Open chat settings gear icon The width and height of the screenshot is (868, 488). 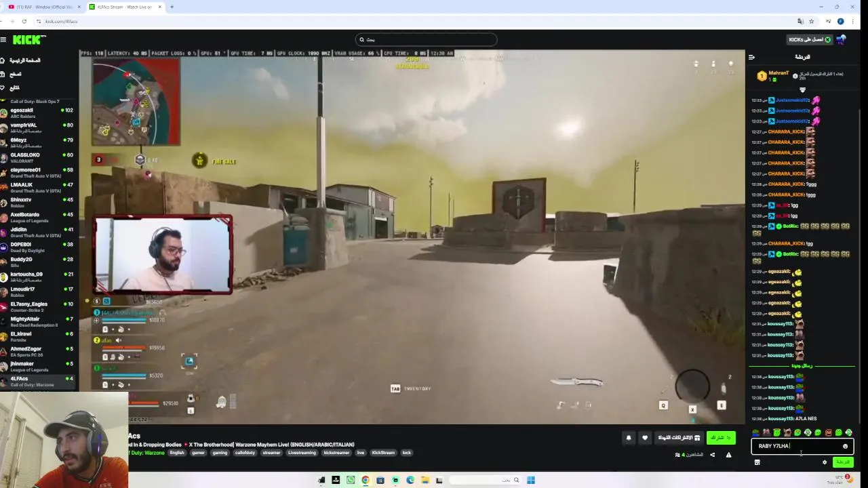coord(825,463)
